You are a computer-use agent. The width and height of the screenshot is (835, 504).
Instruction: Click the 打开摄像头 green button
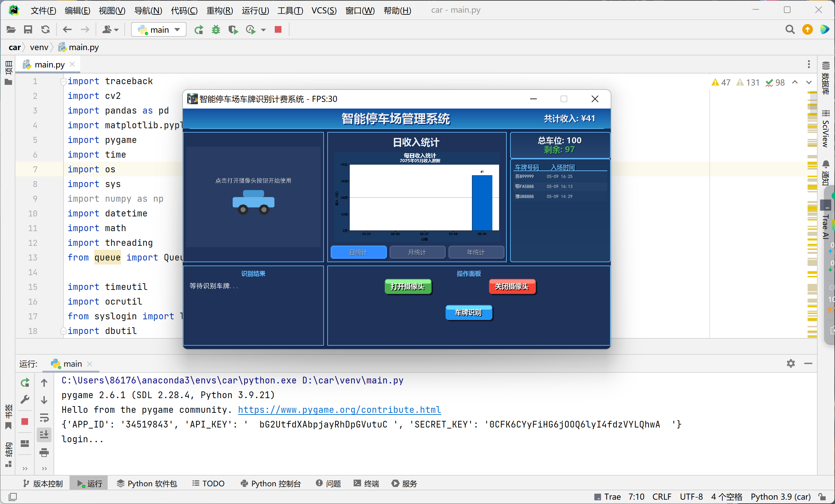[408, 287]
